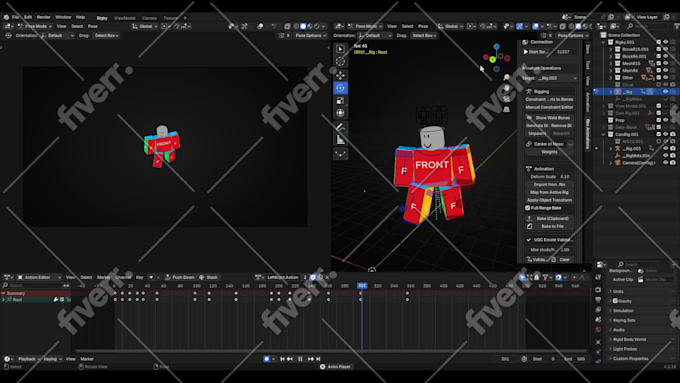Select the Move tool in right viewport
Screen dimensions: 680x383
[340, 75]
